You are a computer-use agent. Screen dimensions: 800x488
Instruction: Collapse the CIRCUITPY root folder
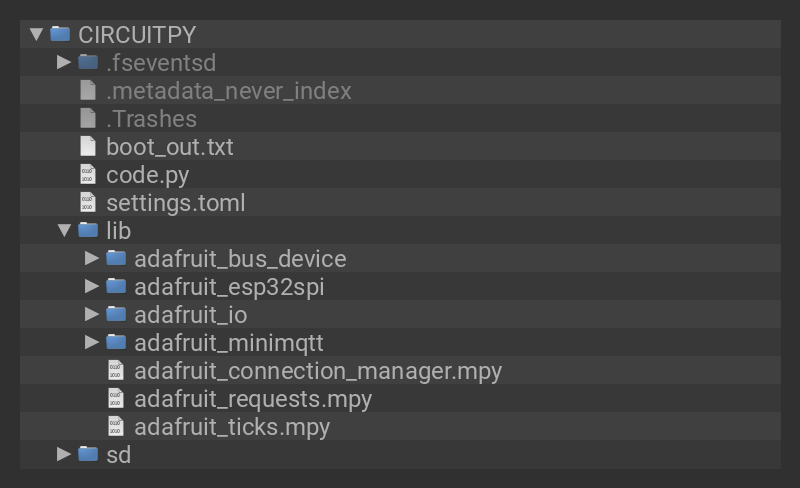37,34
